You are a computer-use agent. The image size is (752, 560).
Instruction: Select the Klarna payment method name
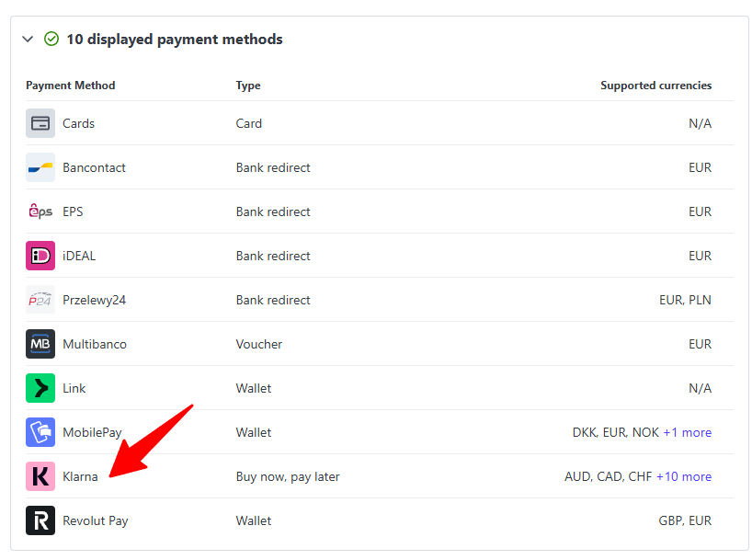click(80, 476)
